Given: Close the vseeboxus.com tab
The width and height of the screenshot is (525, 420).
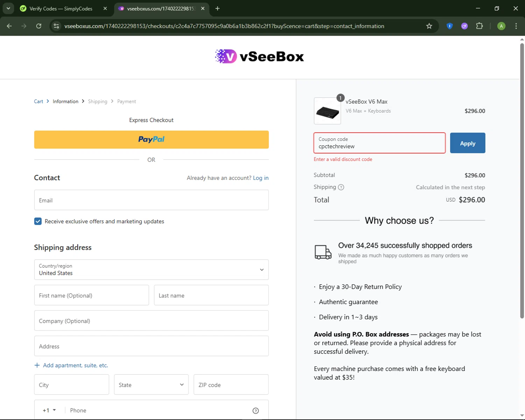Looking at the screenshot, I should 203,8.
